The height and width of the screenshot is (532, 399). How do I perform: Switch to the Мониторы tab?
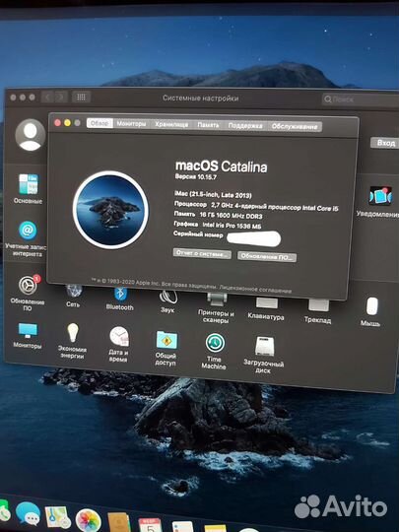[131, 124]
